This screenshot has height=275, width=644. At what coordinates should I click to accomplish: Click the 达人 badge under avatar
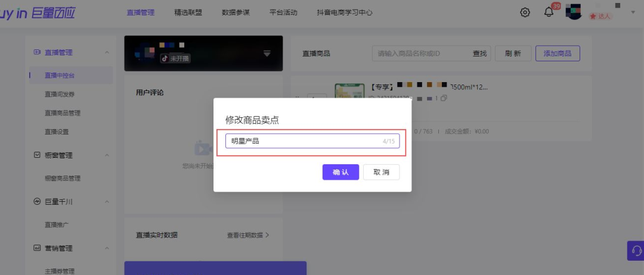(x=600, y=17)
